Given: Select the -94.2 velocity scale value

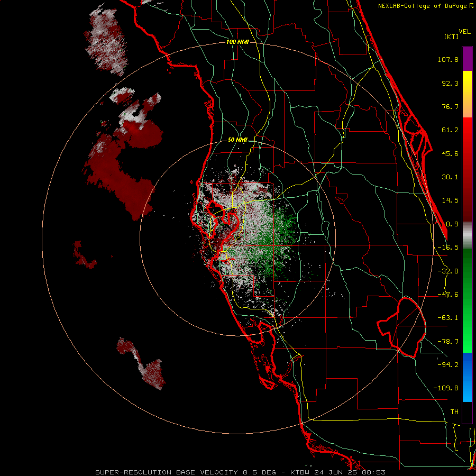Looking at the screenshot, I should [x=448, y=364].
